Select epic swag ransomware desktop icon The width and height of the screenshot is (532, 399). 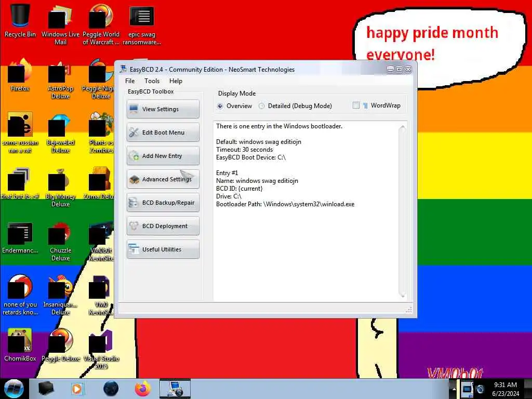click(x=142, y=24)
